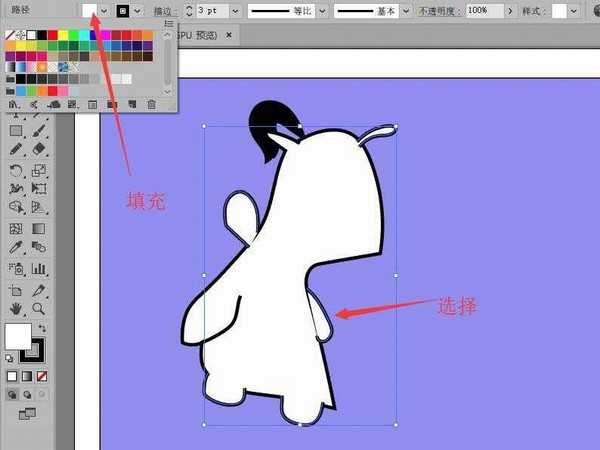Select the Paintbrush tool

(39, 130)
